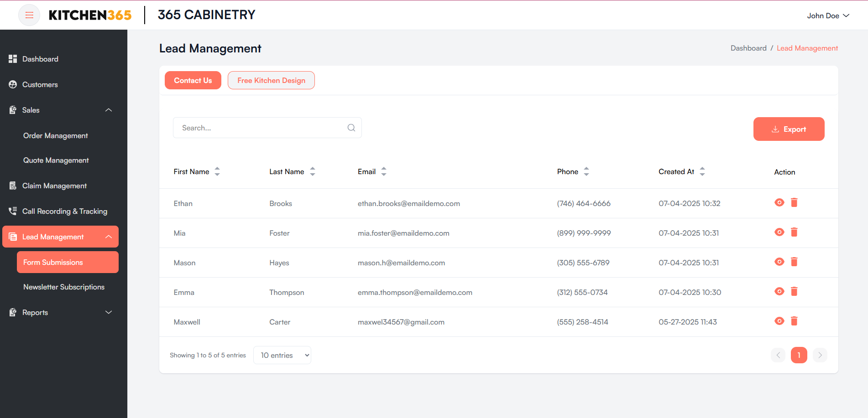Click the Dashboard breadcrumb link
868x418 pixels.
(x=748, y=48)
